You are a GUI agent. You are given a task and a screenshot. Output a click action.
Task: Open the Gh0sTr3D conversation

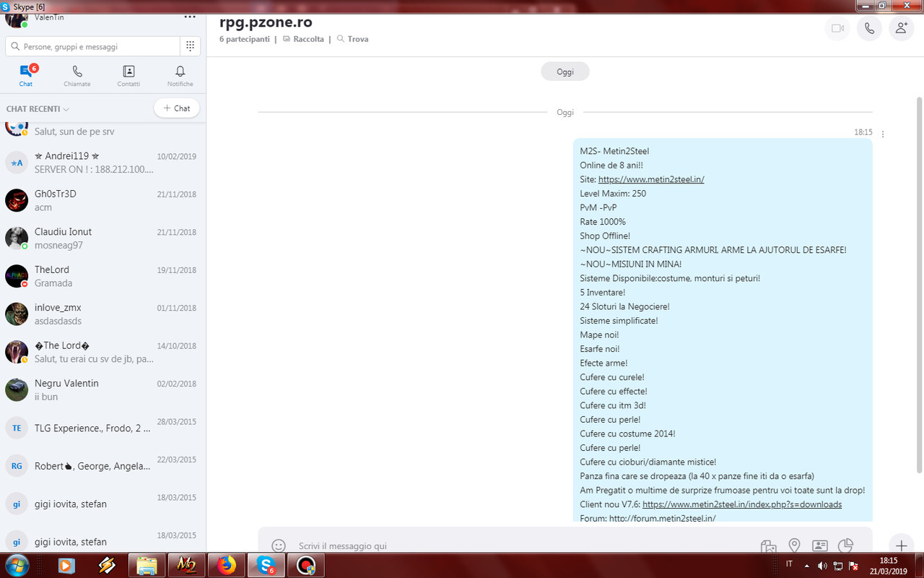tap(103, 200)
